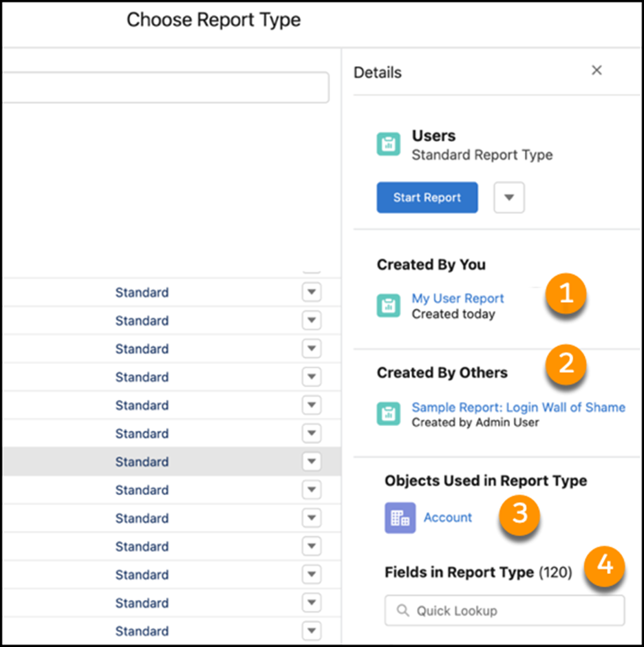Image resolution: width=644 pixels, height=647 pixels.
Task: Focus the report type search box
Action: pyautogui.click(x=164, y=88)
